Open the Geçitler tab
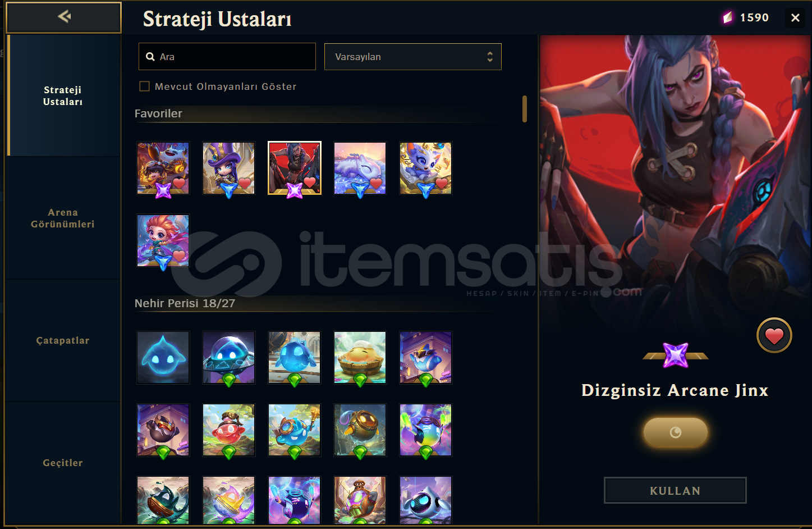 coord(63,463)
